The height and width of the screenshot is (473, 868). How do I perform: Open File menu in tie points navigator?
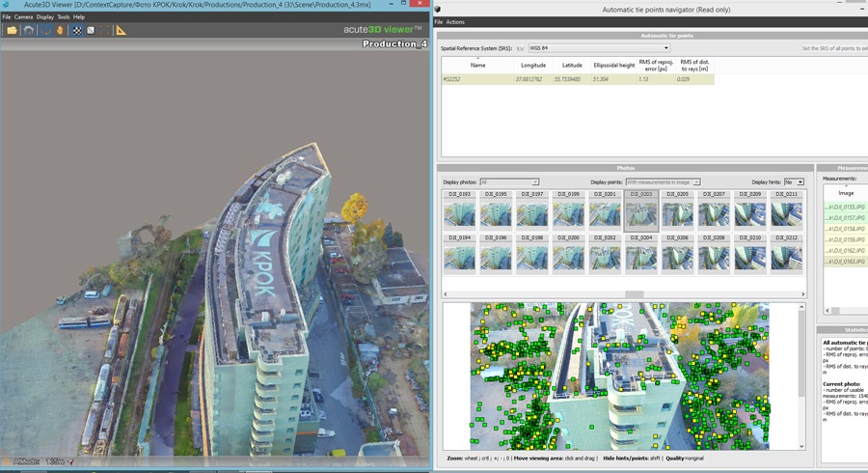coord(439,22)
